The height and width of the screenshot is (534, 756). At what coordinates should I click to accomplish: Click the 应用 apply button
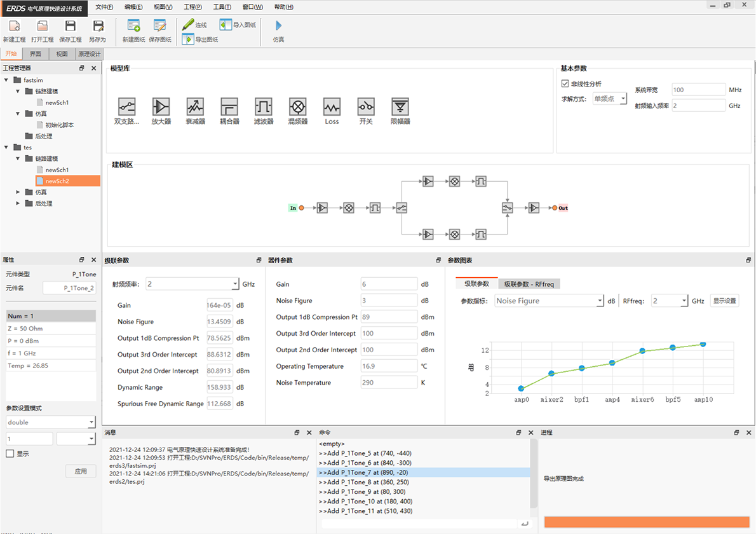point(81,471)
